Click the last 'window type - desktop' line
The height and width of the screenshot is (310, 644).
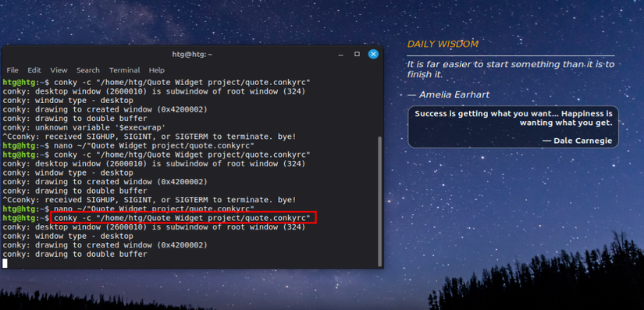[x=68, y=236]
